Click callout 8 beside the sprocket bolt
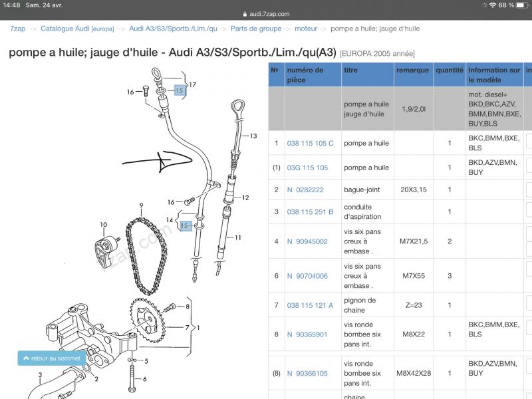The width and height of the screenshot is (532, 399). tap(188, 307)
